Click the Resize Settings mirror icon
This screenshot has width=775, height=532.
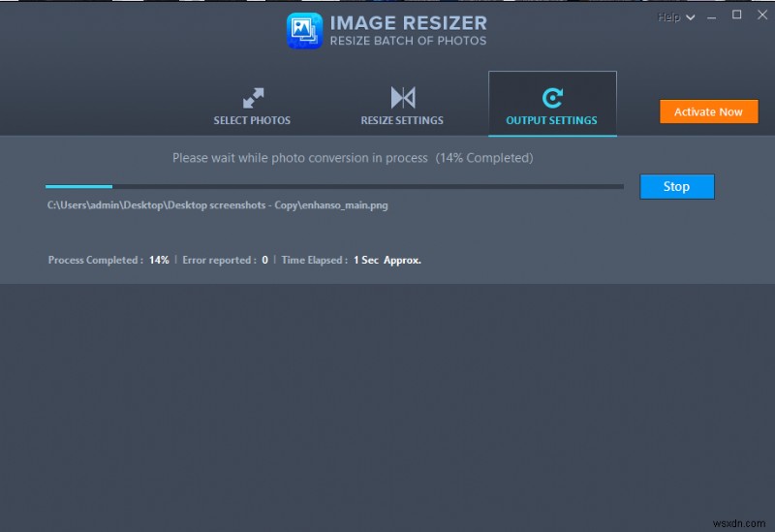[403, 98]
